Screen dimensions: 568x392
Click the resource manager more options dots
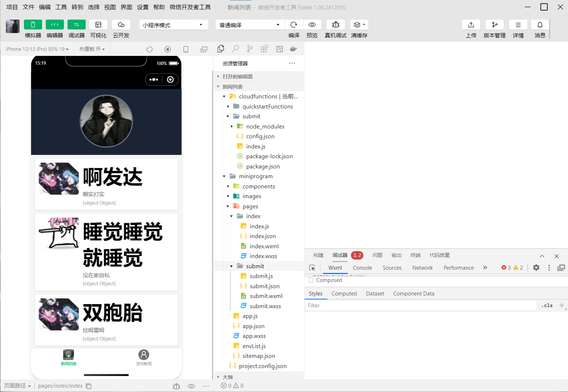click(x=292, y=63)
